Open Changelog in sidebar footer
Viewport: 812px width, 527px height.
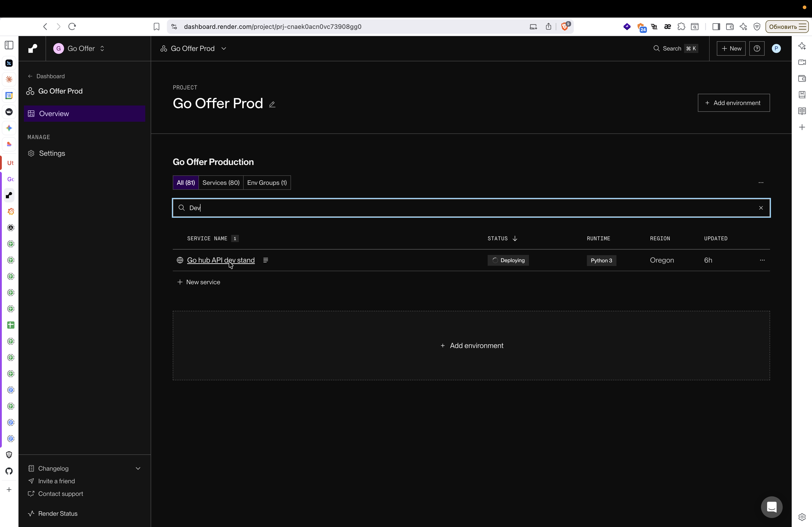coord(53,468)
